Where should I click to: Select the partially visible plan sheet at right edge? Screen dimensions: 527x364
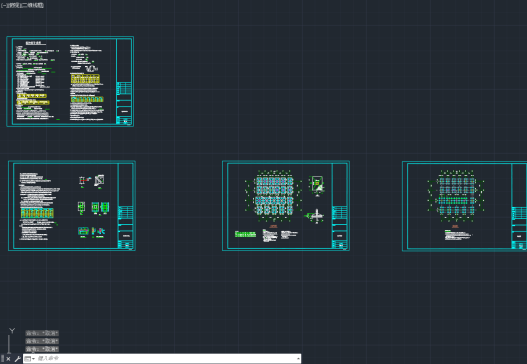(464, 206)
